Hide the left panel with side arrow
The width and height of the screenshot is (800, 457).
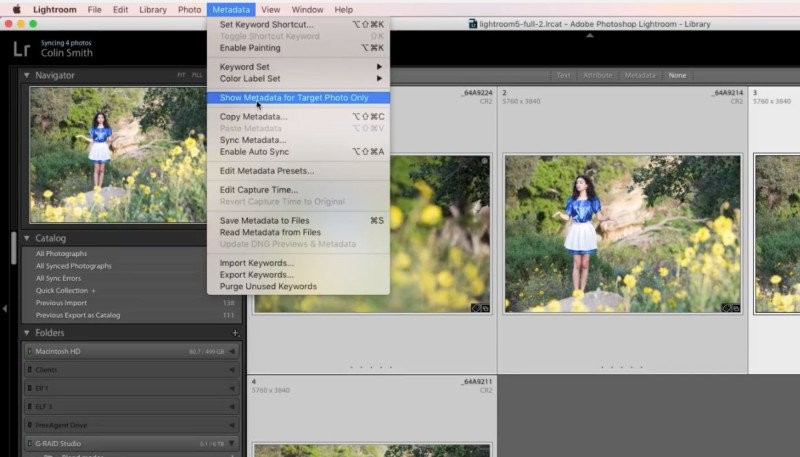coord(5,309)
